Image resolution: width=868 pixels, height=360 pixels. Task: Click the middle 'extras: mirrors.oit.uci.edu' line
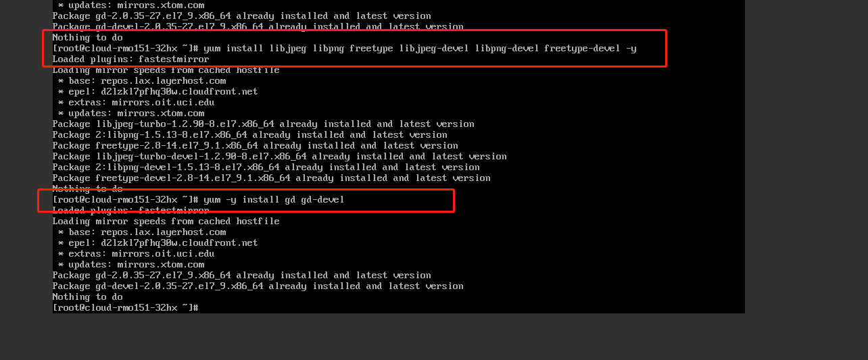click(137, 103)
